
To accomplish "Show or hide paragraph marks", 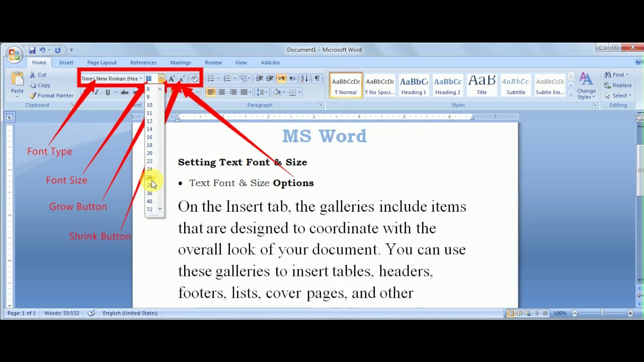I will [317, 78].
